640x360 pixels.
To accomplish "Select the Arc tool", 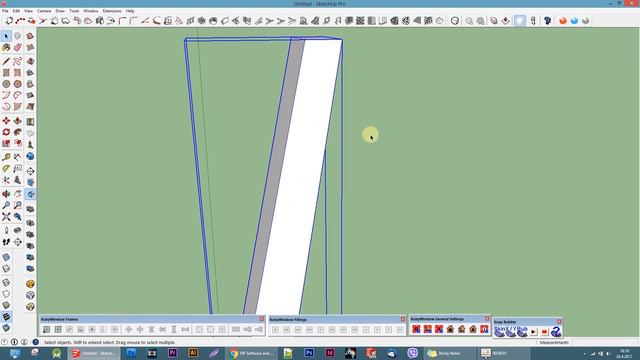I will click(6, 96).
